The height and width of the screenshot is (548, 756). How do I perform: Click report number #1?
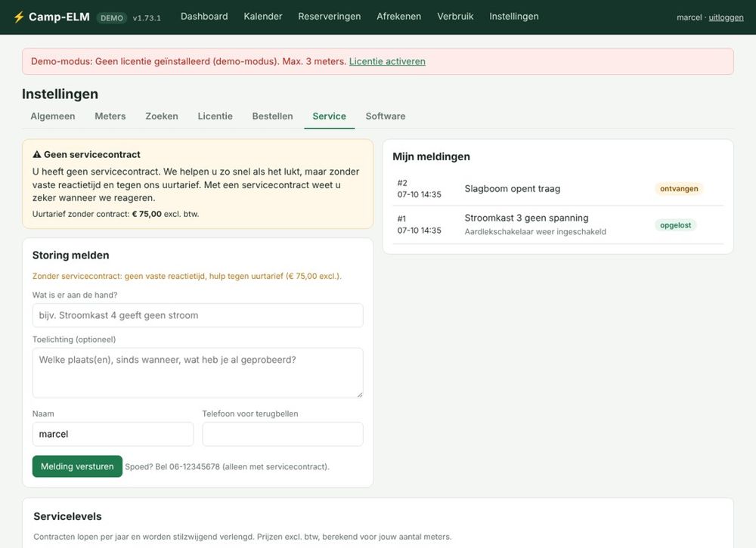[x=401, y=218]
